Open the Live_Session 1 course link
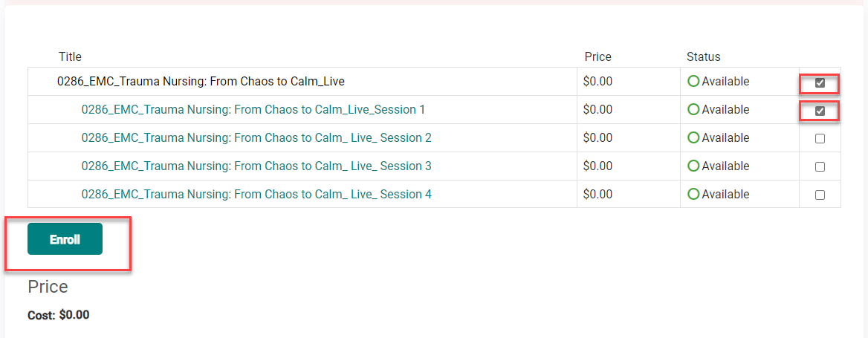 pyautogui.click(x=253, y=110)
